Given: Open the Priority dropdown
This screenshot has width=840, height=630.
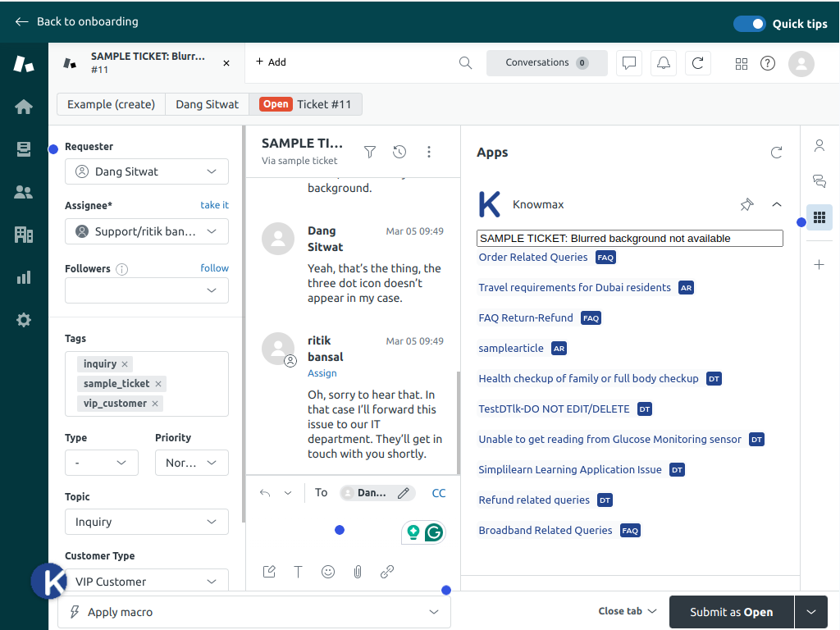Looking at the screenshot, I should tap(191, 463).
